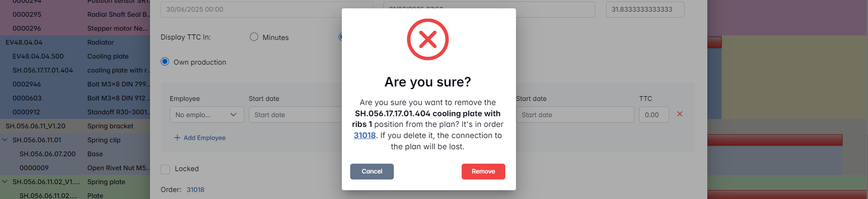Select the Minutes radio button

(254, 37)
